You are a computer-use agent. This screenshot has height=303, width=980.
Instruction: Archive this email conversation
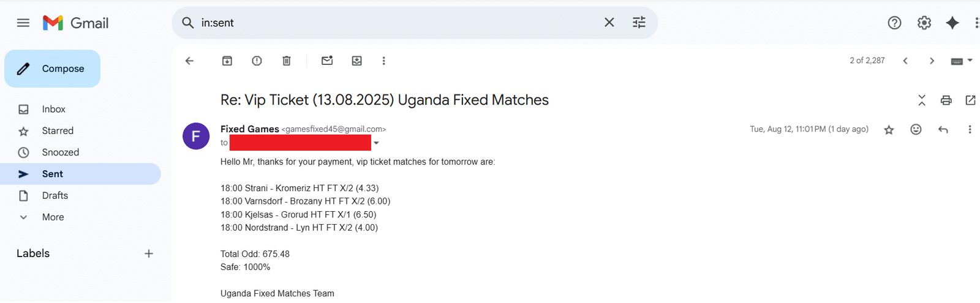coord(227,61)
